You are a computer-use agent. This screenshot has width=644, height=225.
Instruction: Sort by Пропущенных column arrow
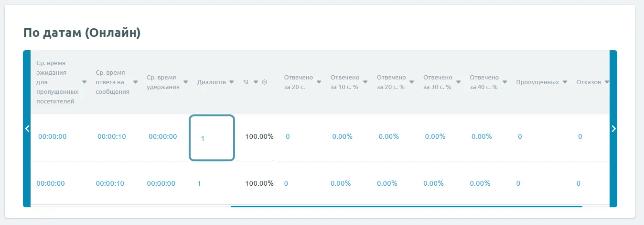[565, 82]
